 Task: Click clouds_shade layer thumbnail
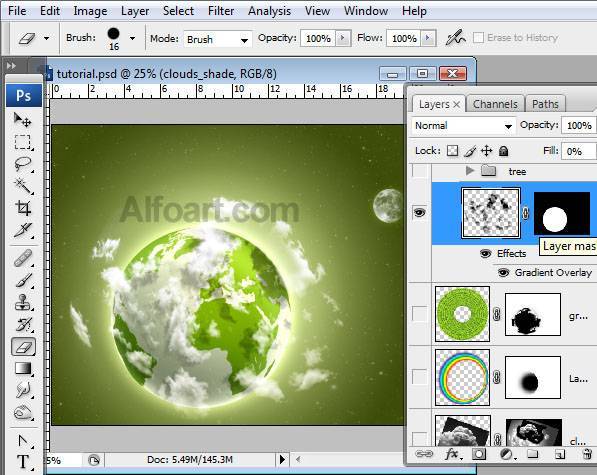(x=491, y=213)
